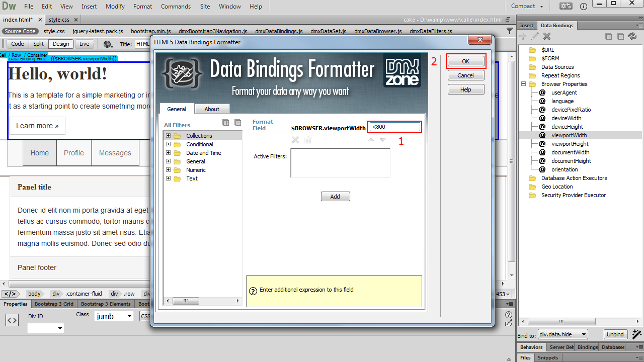Expand the Collections filter folder
Screen dimensions: 644x362
[169, 136]
